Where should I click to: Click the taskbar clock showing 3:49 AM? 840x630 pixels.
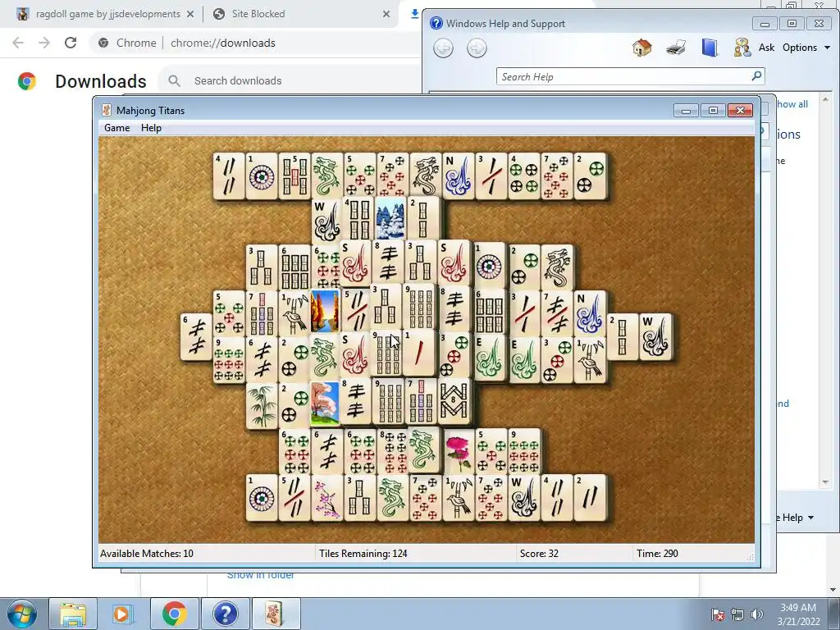tap(798, 614)
